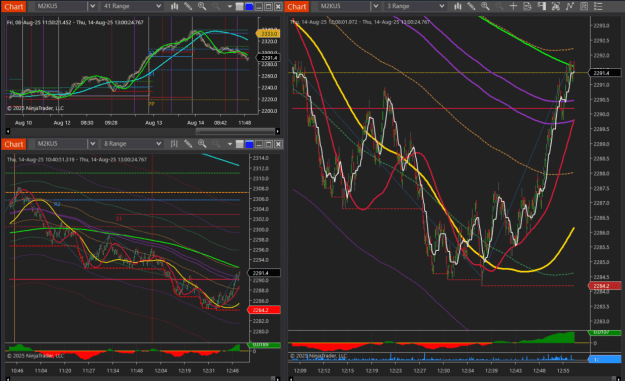Screen dimensions: 625x381
Task: Maximize the 41 Range chart window
Action: 269,7
